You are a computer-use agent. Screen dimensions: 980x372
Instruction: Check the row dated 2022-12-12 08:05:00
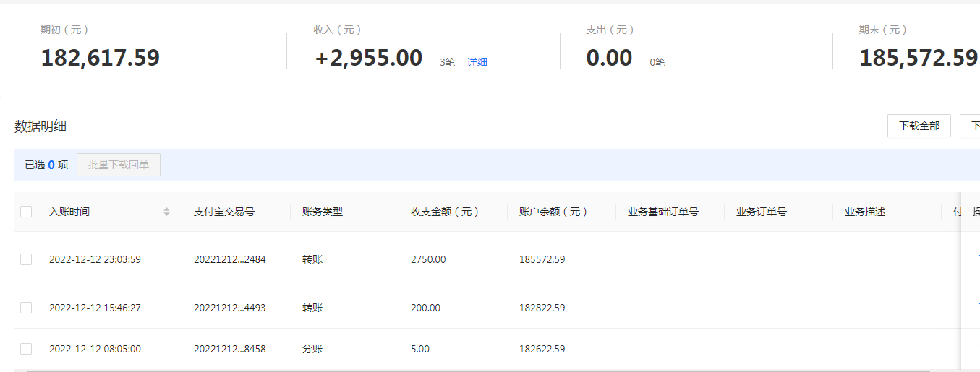click(x=26, y=349)
